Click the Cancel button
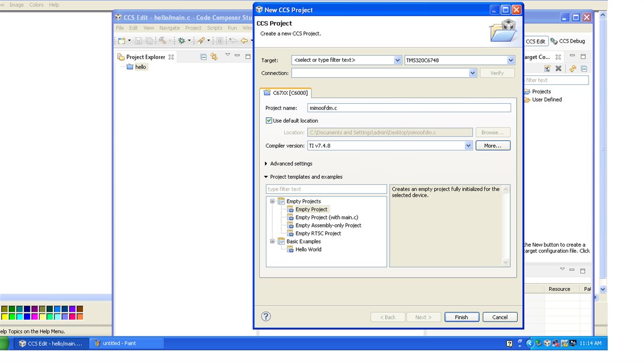Viewport: 644px width, 362px height. coord(500,317)
